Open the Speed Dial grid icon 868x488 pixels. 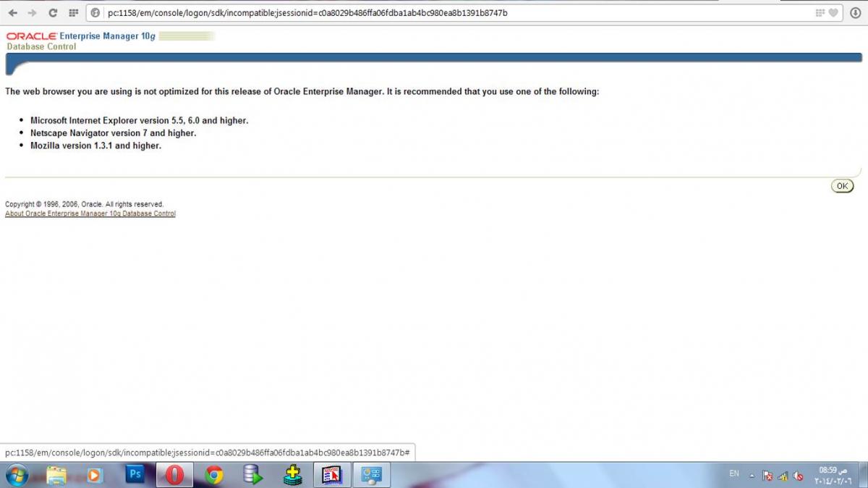point(73,13)
